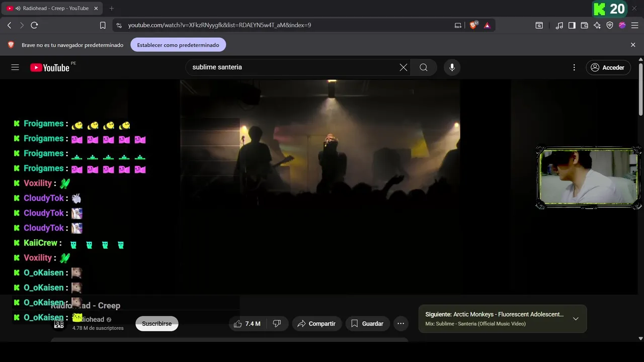The width and height of the screenshot is (644, 362).
Task: Close the Radiohead - Creep tab
Action: (x=96, y=8)
